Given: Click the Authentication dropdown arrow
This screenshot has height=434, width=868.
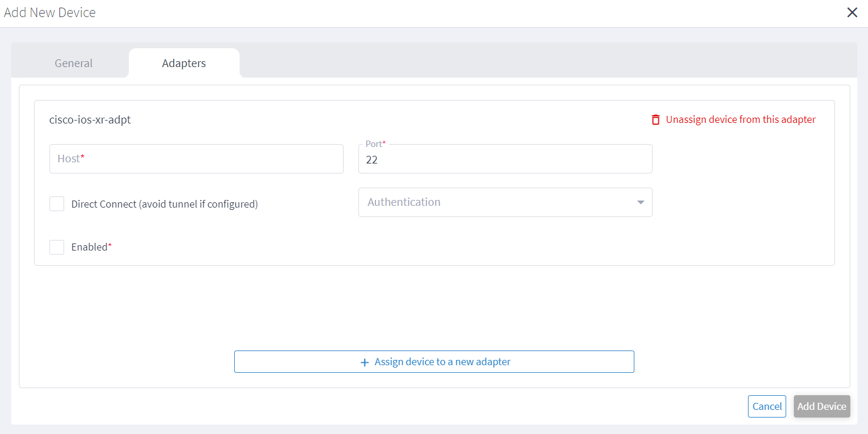Looking at the screenshot, I should (640, 203).
